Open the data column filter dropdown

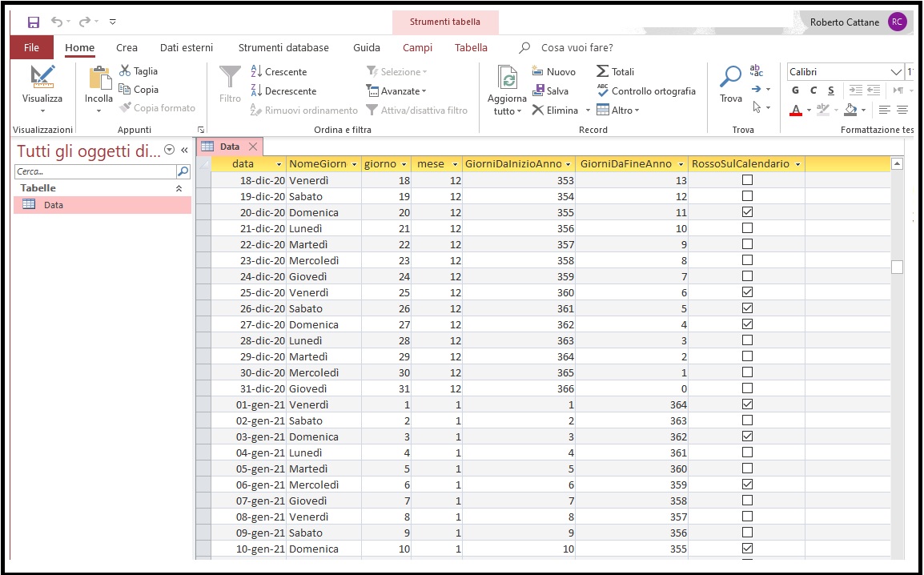pos(279,164)
